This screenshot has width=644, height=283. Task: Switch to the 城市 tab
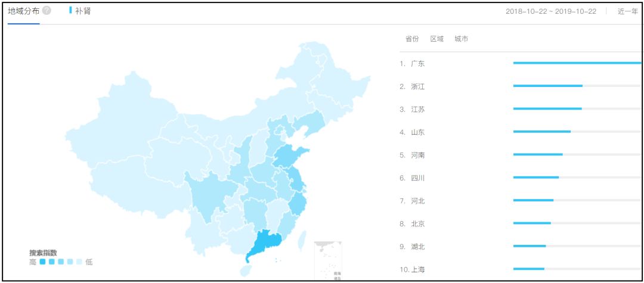[x=461, y=39]
